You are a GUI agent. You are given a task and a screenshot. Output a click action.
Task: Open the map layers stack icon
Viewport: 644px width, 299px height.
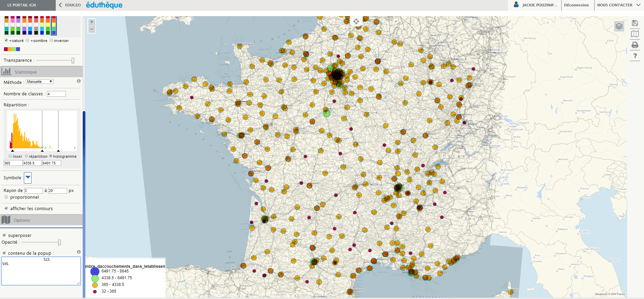(619, 26)
